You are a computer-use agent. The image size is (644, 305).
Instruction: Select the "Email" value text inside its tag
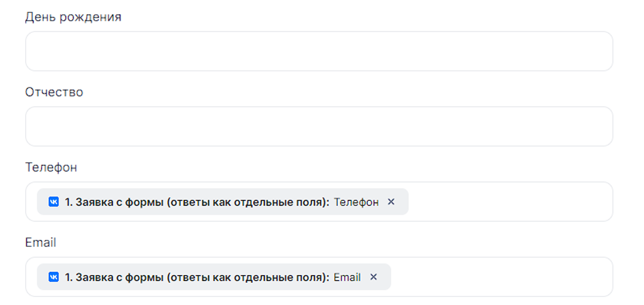click(347, 277)
